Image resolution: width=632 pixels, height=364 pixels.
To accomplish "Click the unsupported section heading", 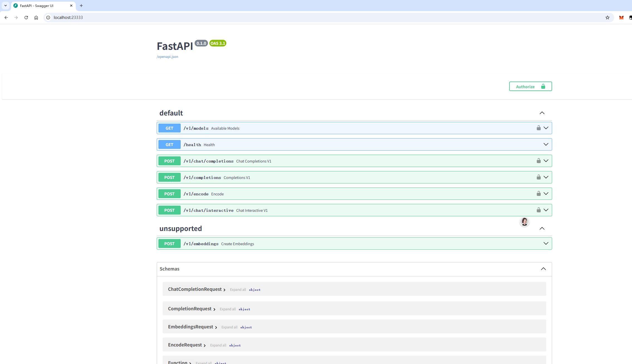I will [180, 228].
